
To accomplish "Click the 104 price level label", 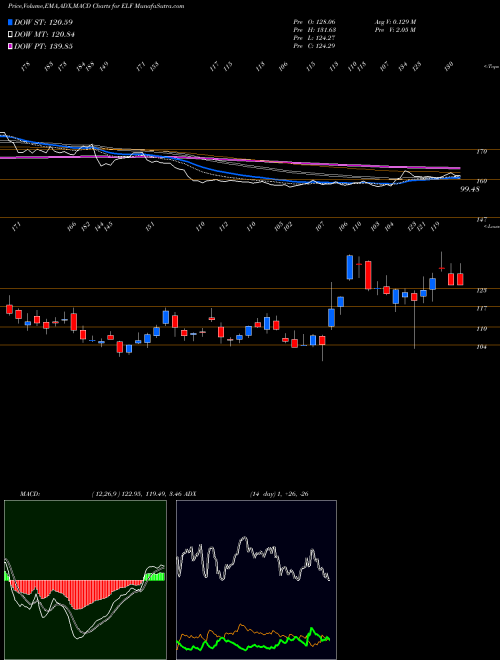I will pyautogui.click(x=482, y=347).
